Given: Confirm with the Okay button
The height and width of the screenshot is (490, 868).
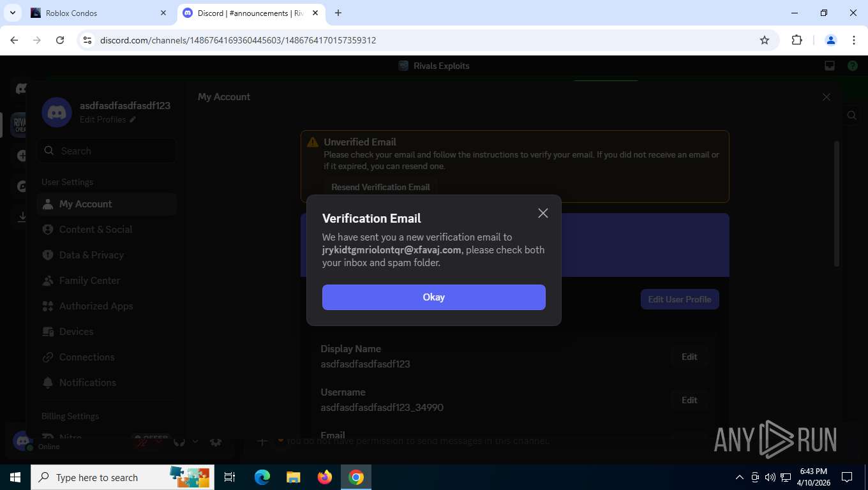Looking at the screenshot, I should [434, 297].
